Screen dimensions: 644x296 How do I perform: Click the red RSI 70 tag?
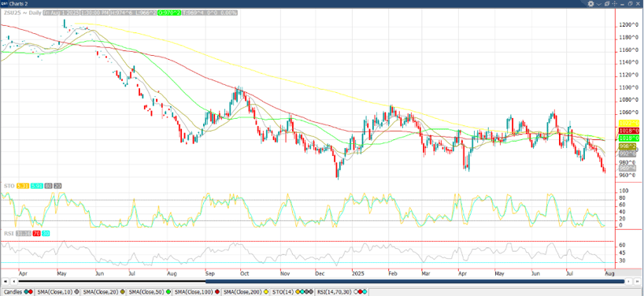(x=36, y=234)
